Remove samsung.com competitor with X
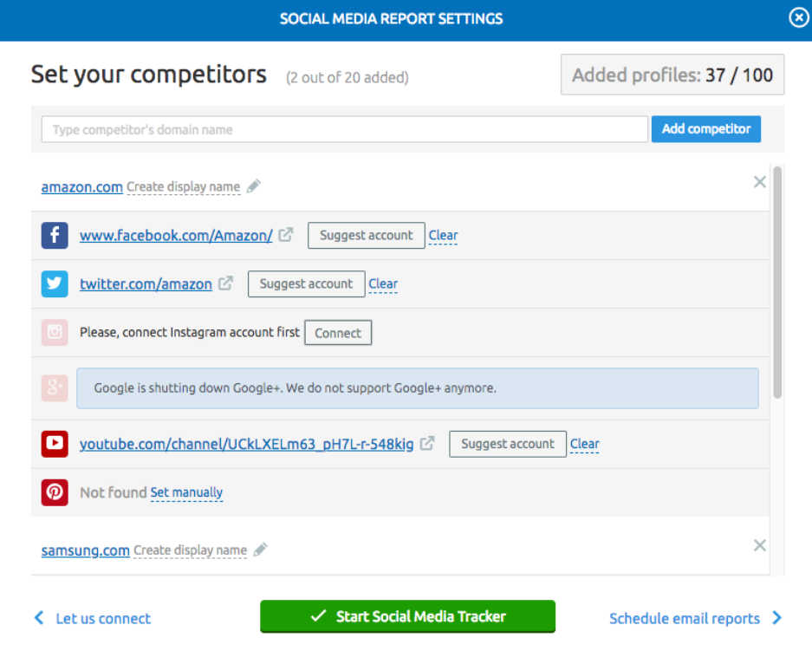The height and width of the screenshot is (651, 812). coord(760,545)
